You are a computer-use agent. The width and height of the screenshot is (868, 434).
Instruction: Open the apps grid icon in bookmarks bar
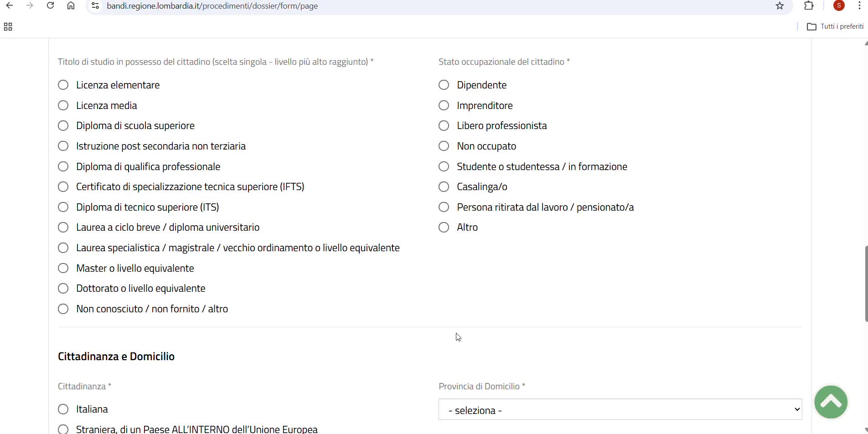point(8,27)
